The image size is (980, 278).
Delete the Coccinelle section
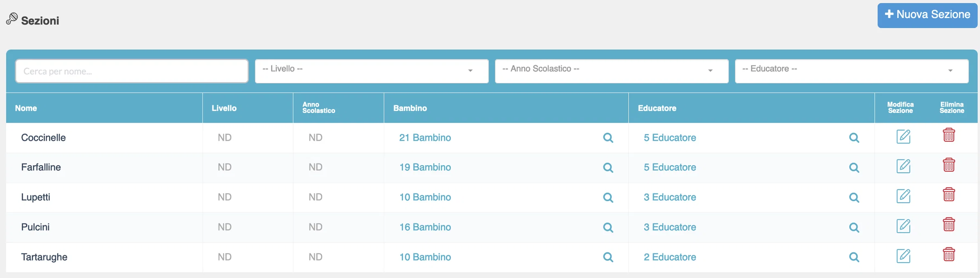tap(949, 135)
